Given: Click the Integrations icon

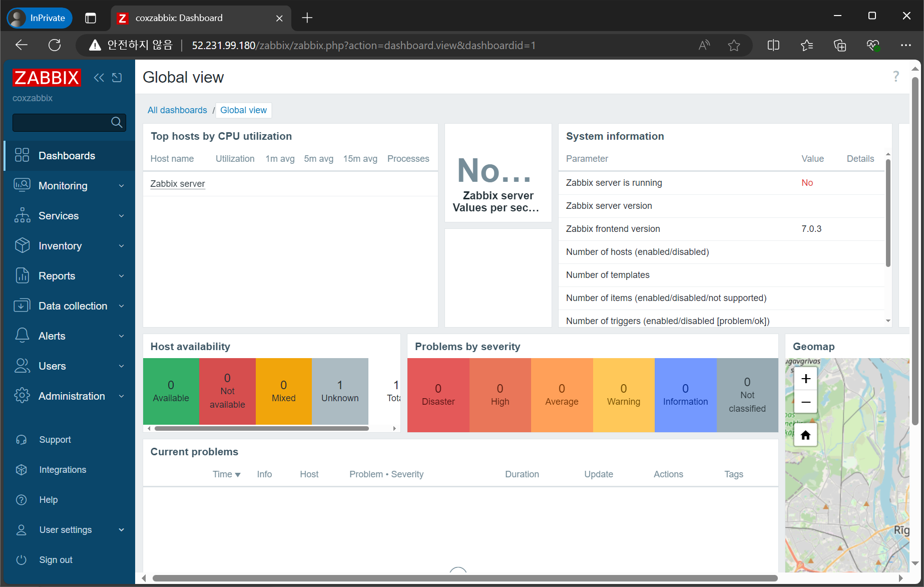Looking at the screenshot, I should click(22, 470).
